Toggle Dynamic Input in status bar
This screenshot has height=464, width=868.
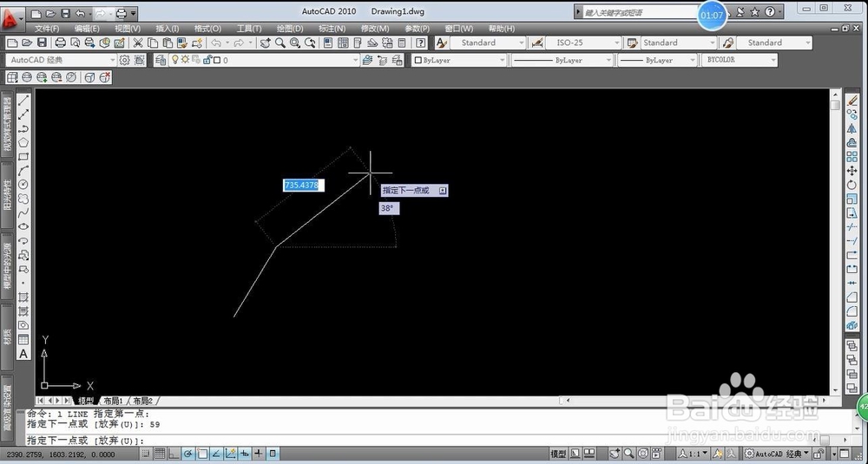pyautogui.click(x=245, y=454)
